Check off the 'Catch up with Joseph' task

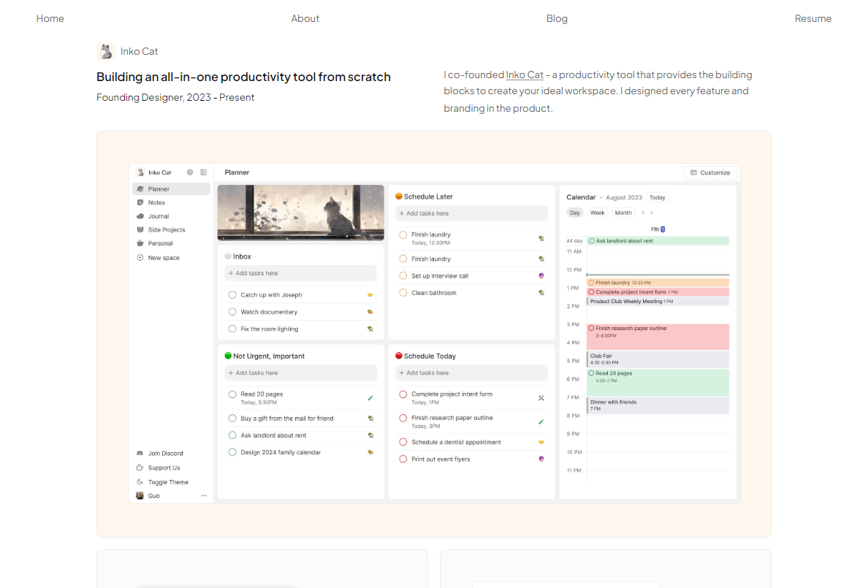[x=232, y=295]
